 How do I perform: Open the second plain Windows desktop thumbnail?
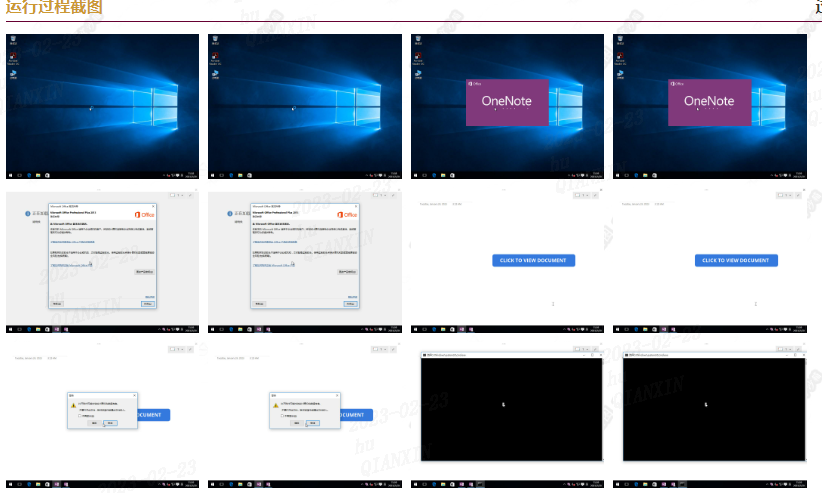click(x=305, y=106)
